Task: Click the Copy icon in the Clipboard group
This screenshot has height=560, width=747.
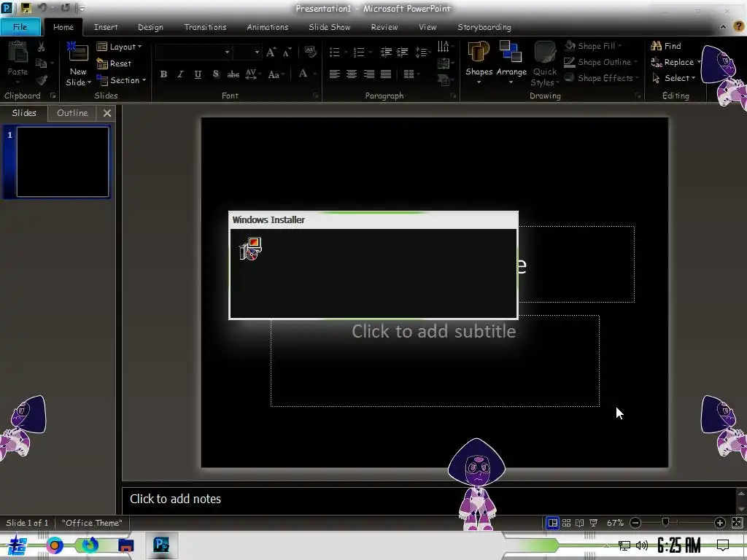Action: click(x=42, y=63)
